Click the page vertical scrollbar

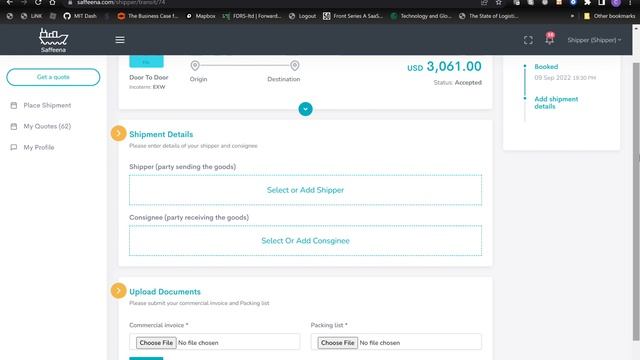pyautogui.click(x=636, y=201)
